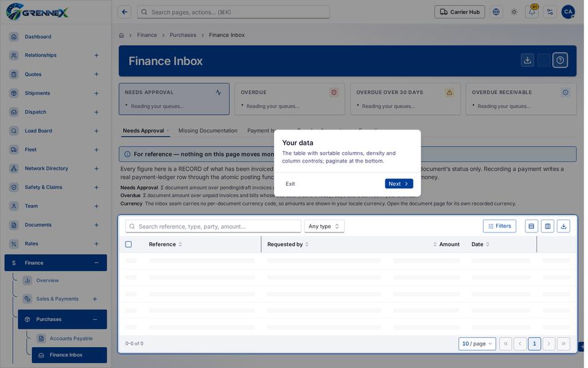588x368 pixels.
Task: Open the 10 / page dropdown
Action: [477, 343]
